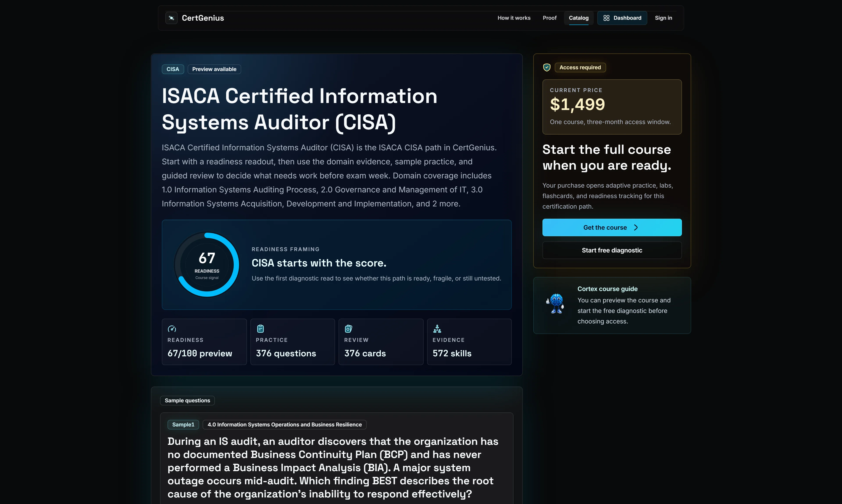This screenshot has width=842, height=504.
Task: Click the CertGenius logo icon
Action: pos(171,18)
